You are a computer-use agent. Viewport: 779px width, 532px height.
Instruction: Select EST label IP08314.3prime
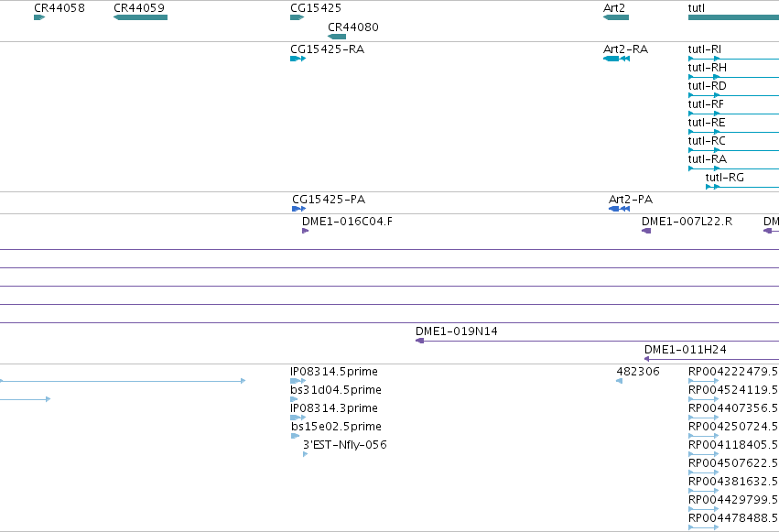click(x=334, y=408)
